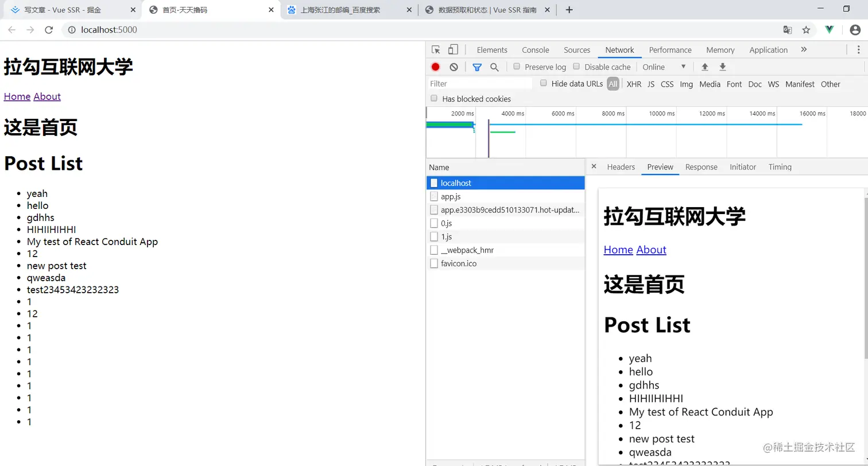Open the browser profile avatar
The width and height of the screenshot is (868, 466).
pos(855,30)
